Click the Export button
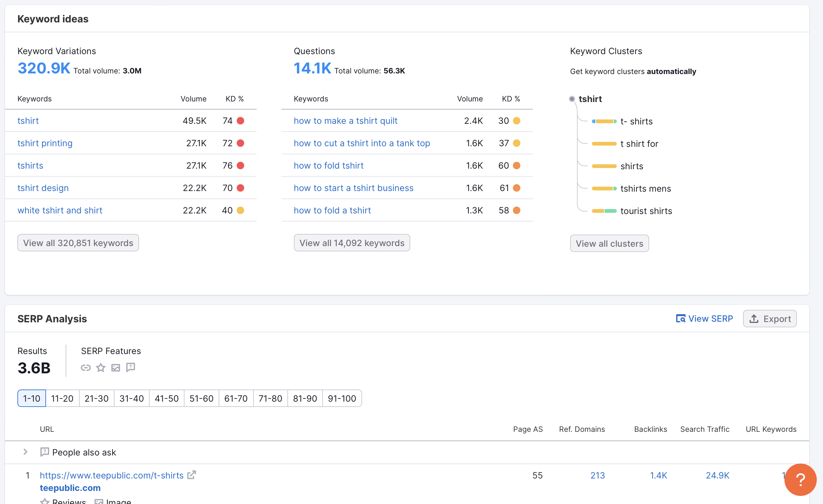The width and height of the screenshot is (823, 504). click(770, 319)
